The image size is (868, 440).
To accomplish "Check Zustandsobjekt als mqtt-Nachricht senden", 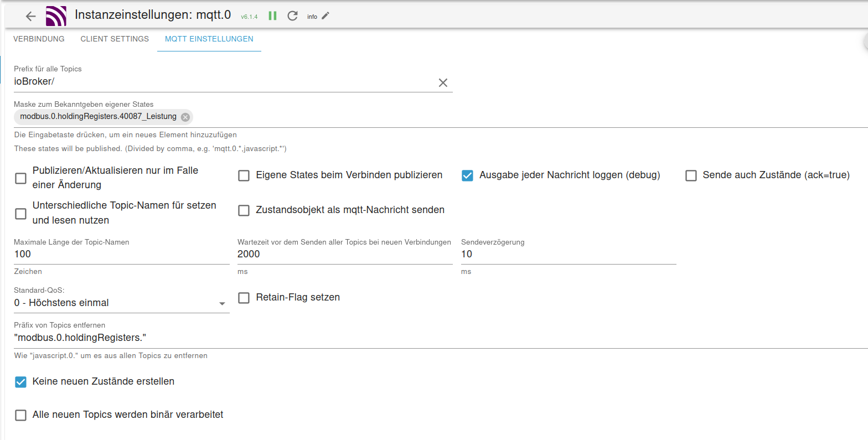I will click(x=244, y=211).
